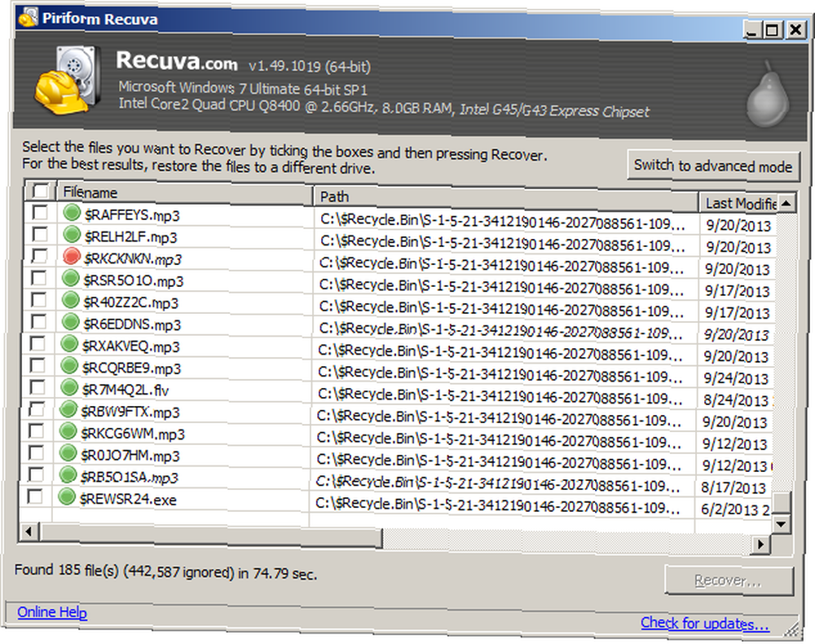Switch to advanced mode
This screenshot has width=815, height=644.
pyautogui.click(x=712, y=165)
